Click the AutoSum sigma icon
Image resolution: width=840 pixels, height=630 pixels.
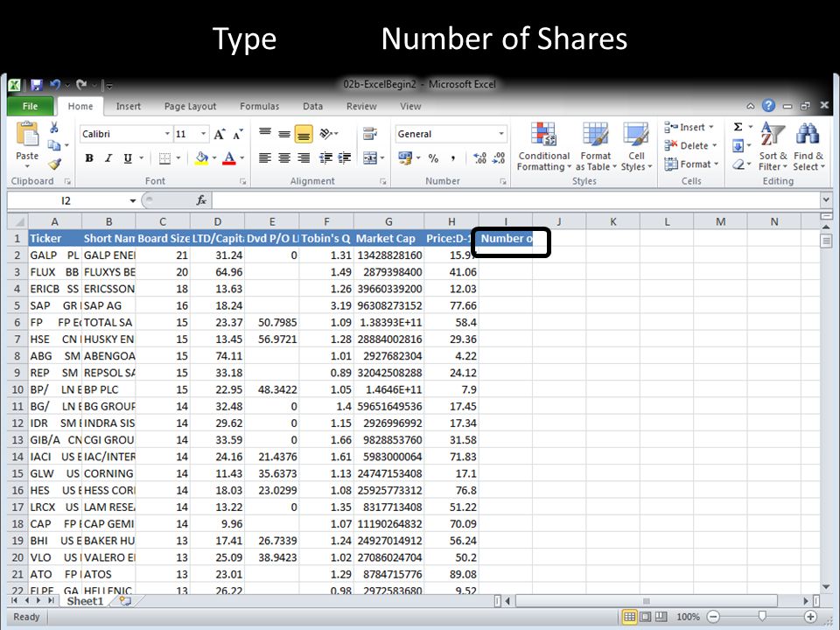click(738, 127)
